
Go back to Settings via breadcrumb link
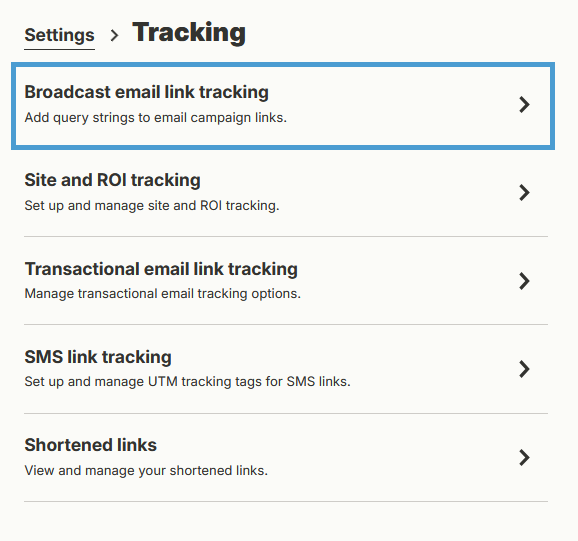[59, 35]
